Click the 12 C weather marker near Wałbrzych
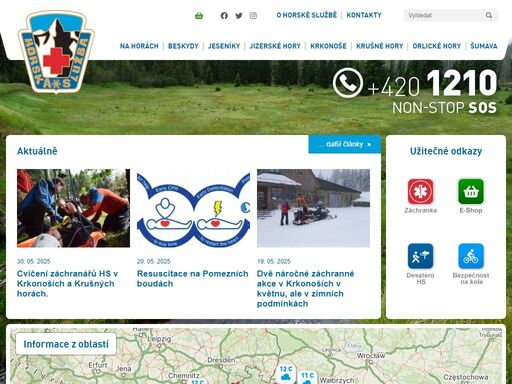 (x=286, y=373)
